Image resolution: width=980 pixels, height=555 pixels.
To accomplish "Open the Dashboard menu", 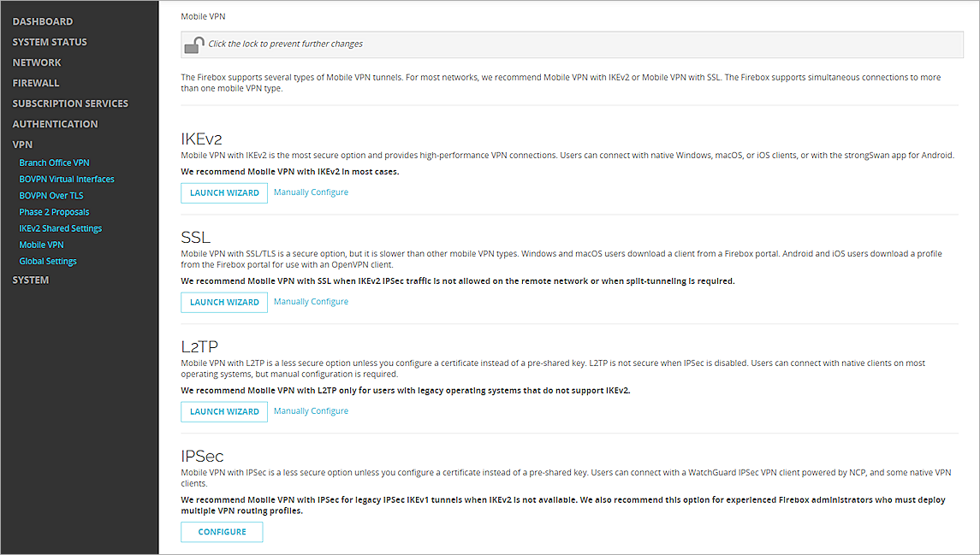I will pyautogui.click(x=43, y=21).
